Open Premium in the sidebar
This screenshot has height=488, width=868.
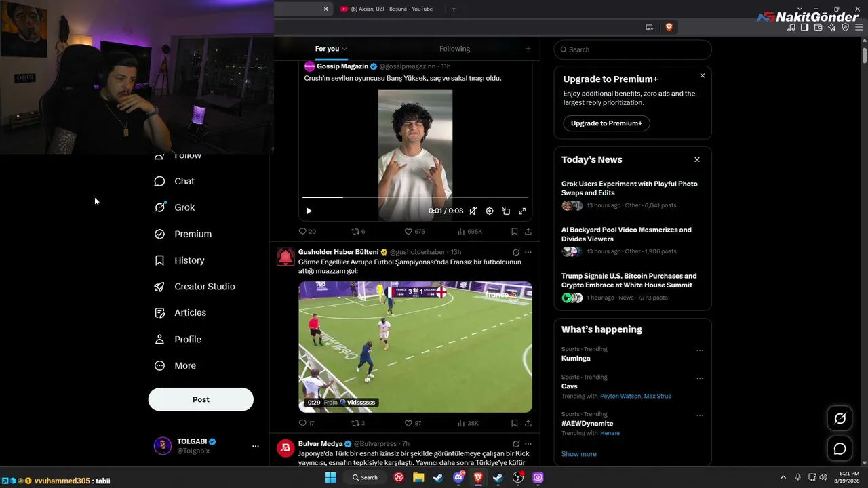click(183, 234)
